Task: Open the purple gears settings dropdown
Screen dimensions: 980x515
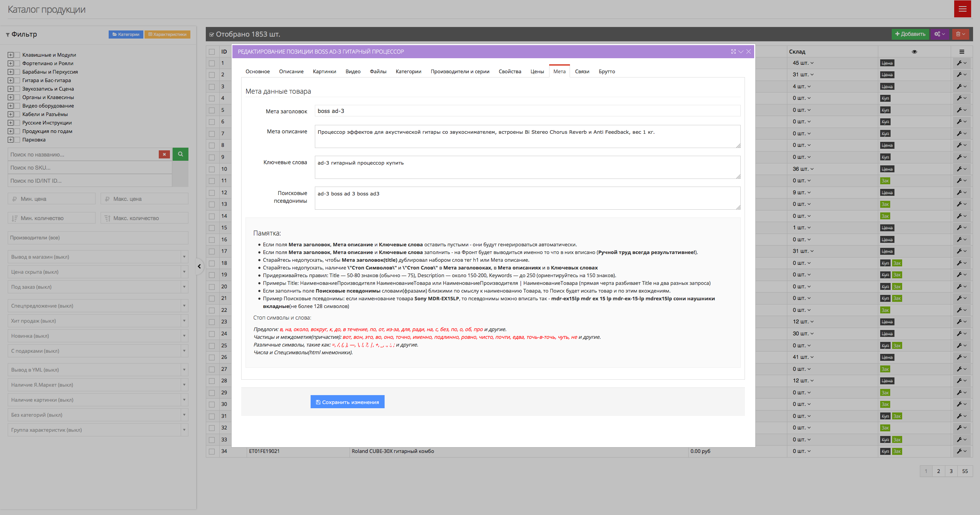Action: (940, 34)
